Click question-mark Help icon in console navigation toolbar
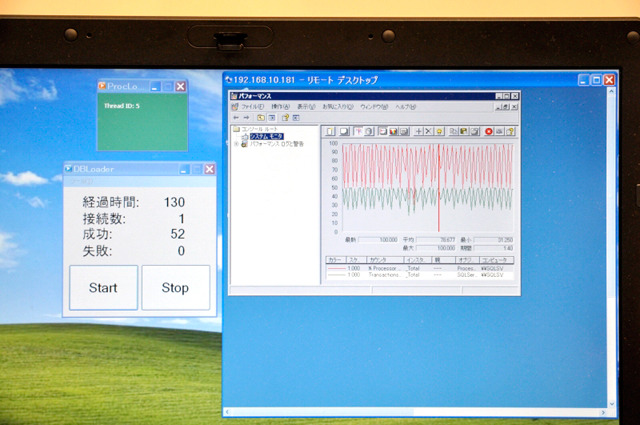The height and width of the screenshot is (425, 640). point(285,118)
